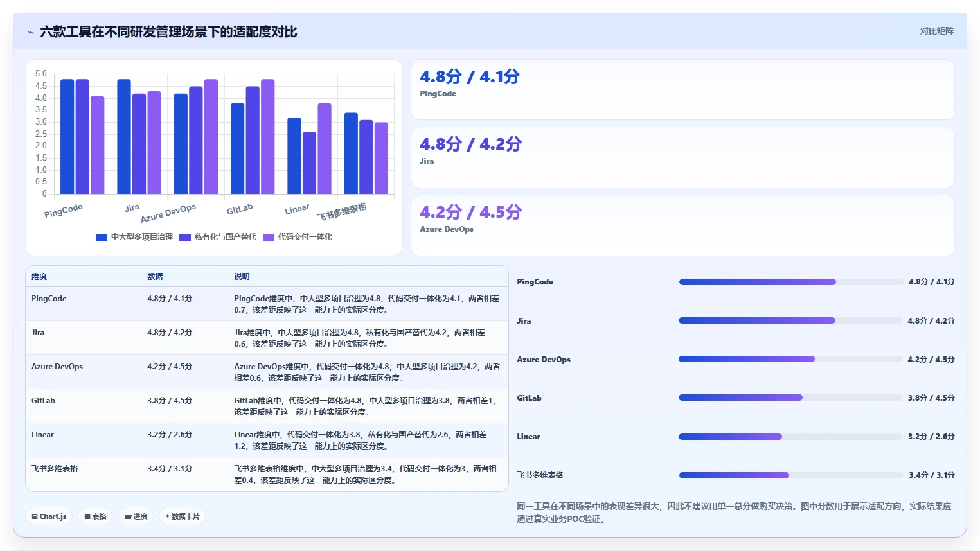
Task: Select the 4.8分 / 4.2分 Jira score card
Action: [x=682, y=157]
